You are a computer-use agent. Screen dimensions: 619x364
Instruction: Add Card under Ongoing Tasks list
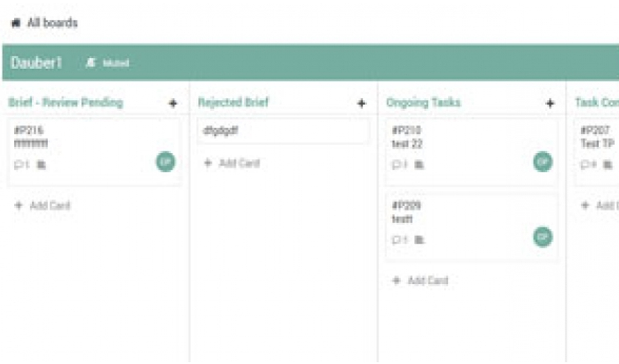coord(420,281)
